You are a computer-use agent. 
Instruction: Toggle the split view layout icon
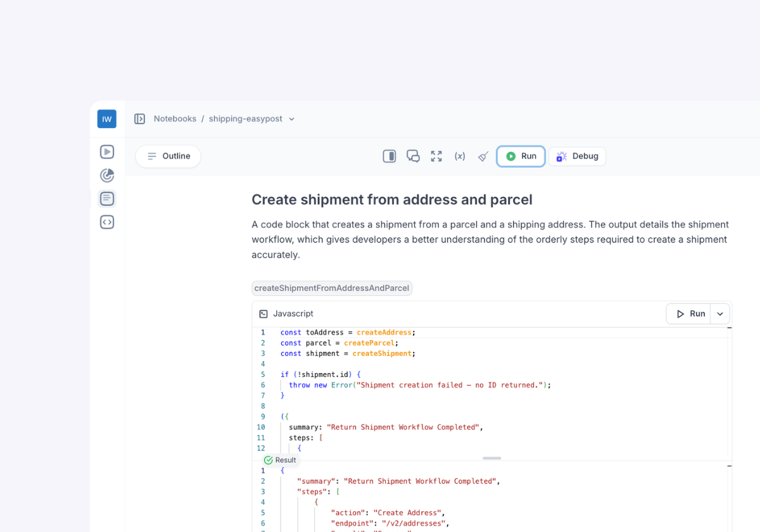(389, 156)
